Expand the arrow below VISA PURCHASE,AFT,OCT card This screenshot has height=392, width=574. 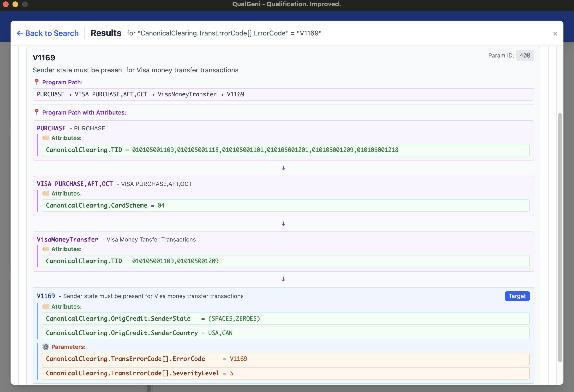(283, 224)
